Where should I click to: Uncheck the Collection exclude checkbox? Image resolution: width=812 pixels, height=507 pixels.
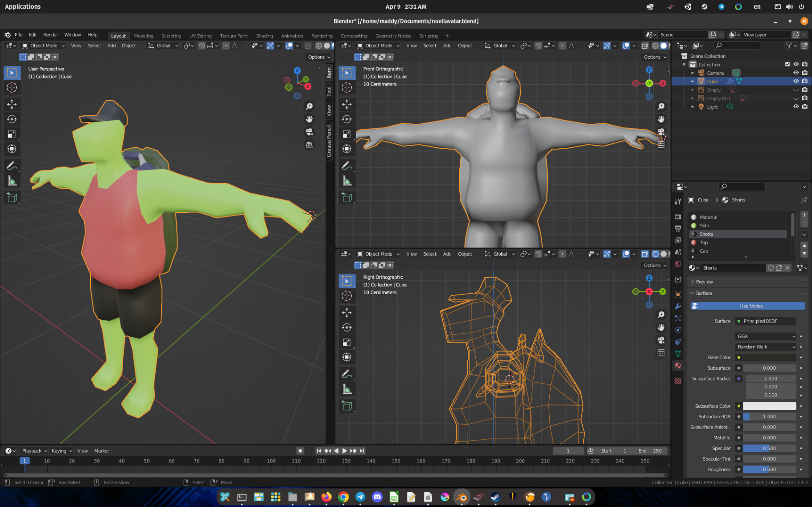click(787, 64)
